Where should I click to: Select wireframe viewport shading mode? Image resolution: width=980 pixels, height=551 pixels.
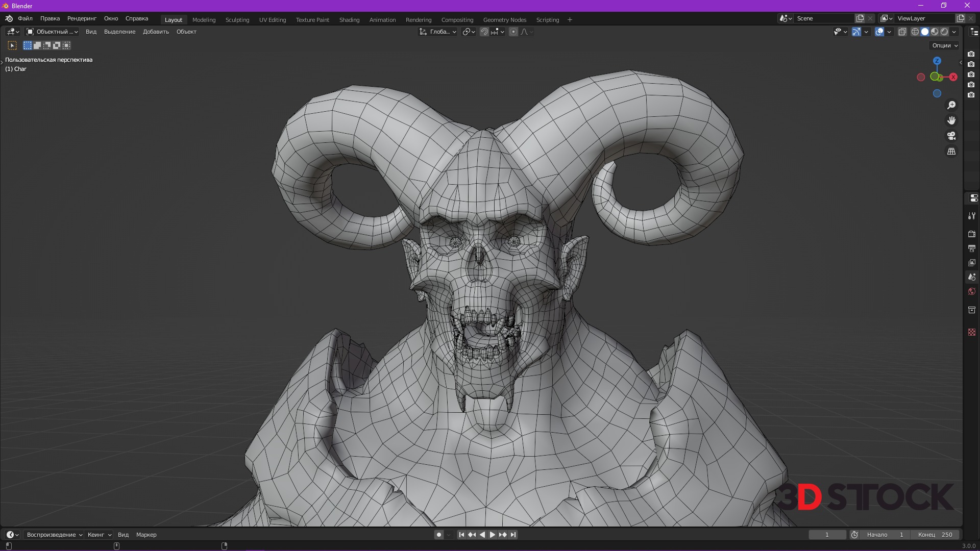coord(915,32)
